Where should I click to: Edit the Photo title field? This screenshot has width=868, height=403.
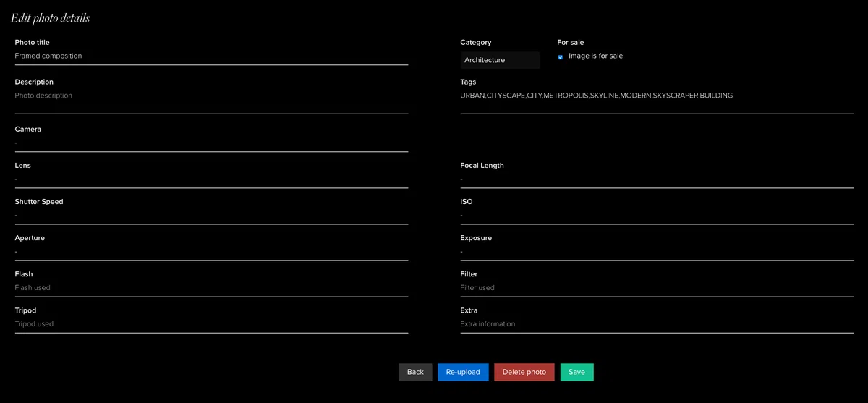[x=211, y=56]
